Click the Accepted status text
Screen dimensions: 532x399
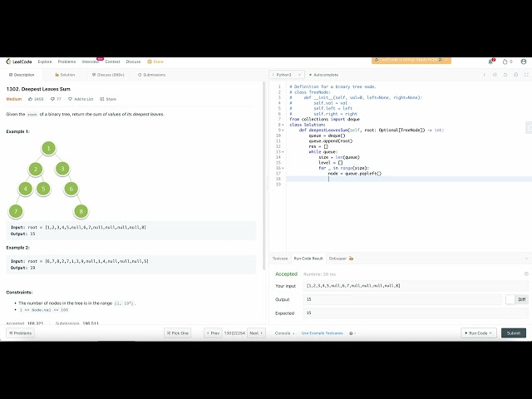286,273
